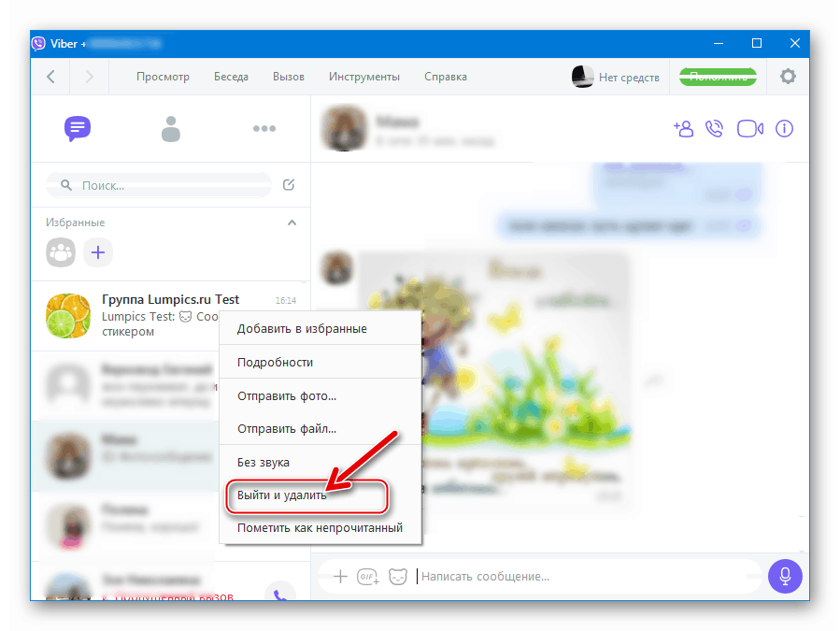Screen dimensions: 840x631
Task: Select 'Выйти и удалить' in the context menu
Action: click(280, 496)
